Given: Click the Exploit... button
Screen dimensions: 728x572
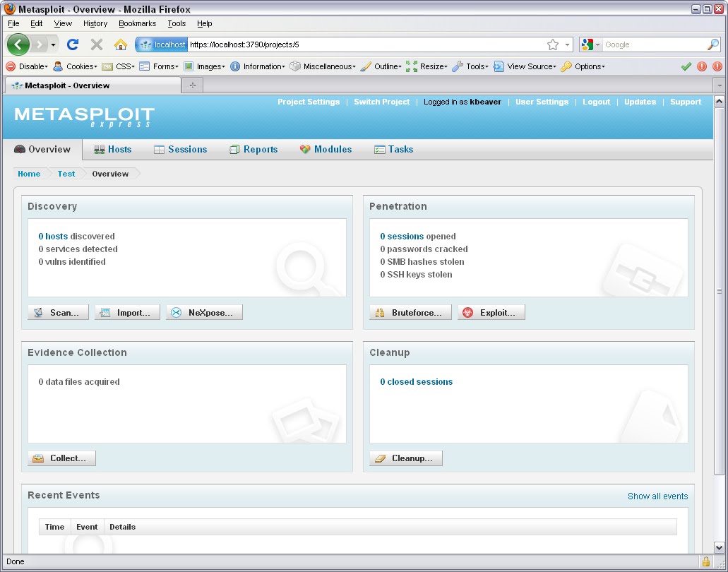Looking at the screenshot, I should coord(491,312).
